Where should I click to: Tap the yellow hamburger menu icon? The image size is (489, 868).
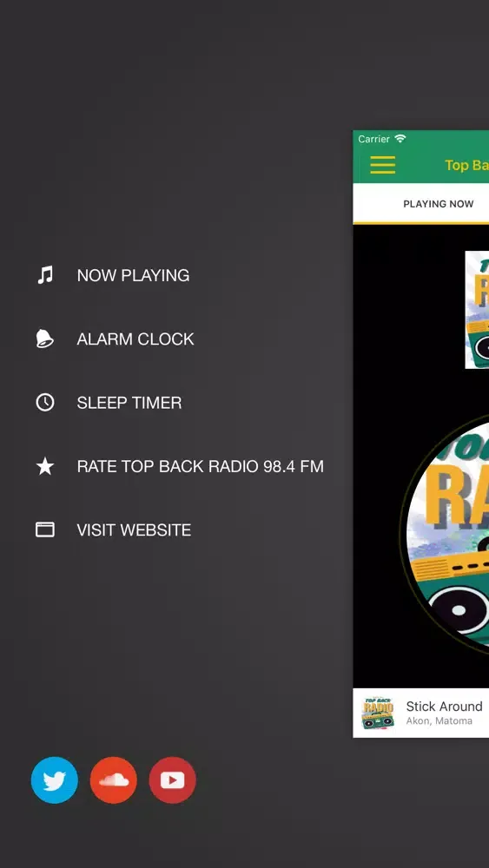coord(383,165)
